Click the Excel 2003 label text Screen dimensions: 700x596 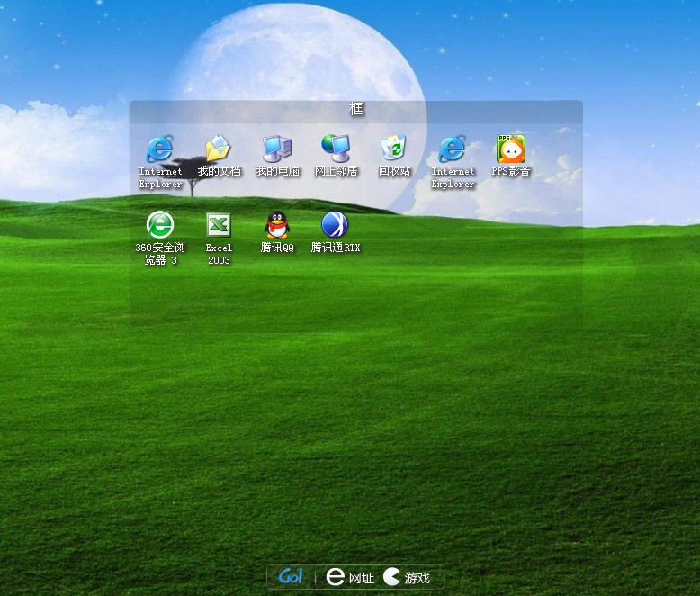coord(219,254)
